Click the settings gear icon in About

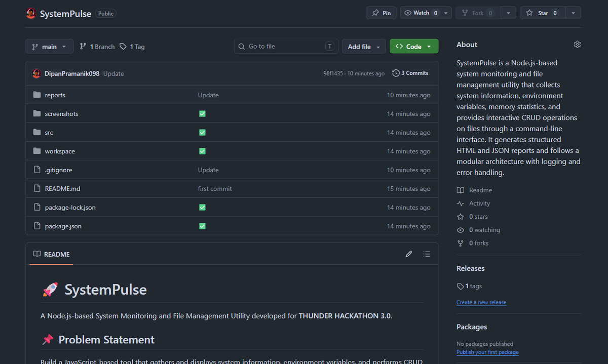click(x=577, y=45)
